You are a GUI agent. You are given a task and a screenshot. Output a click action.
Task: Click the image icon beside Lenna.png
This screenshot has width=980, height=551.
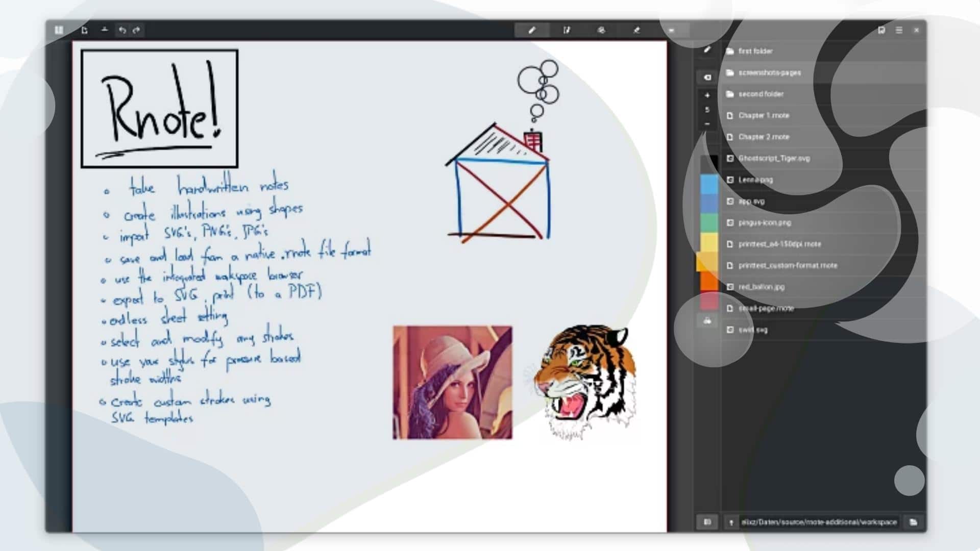pos(730,180)
